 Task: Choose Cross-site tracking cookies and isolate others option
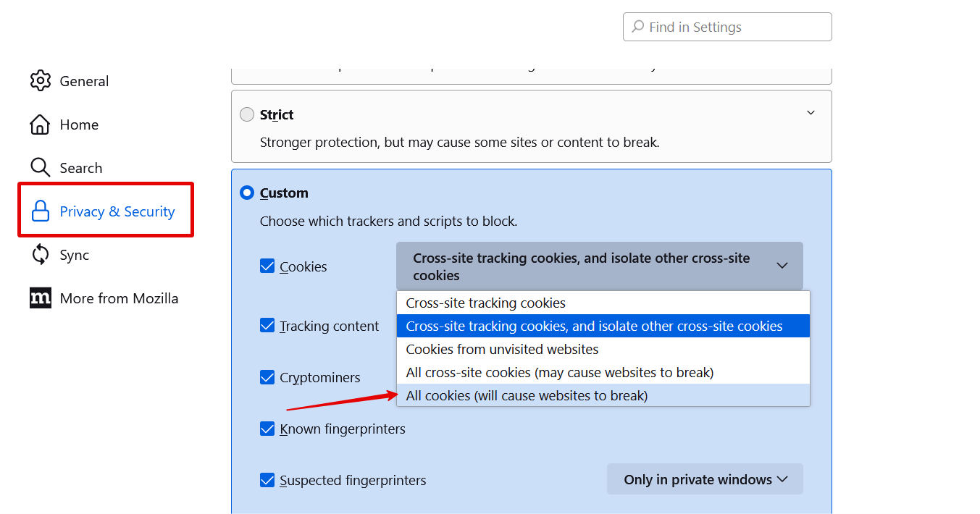point(603,326)
